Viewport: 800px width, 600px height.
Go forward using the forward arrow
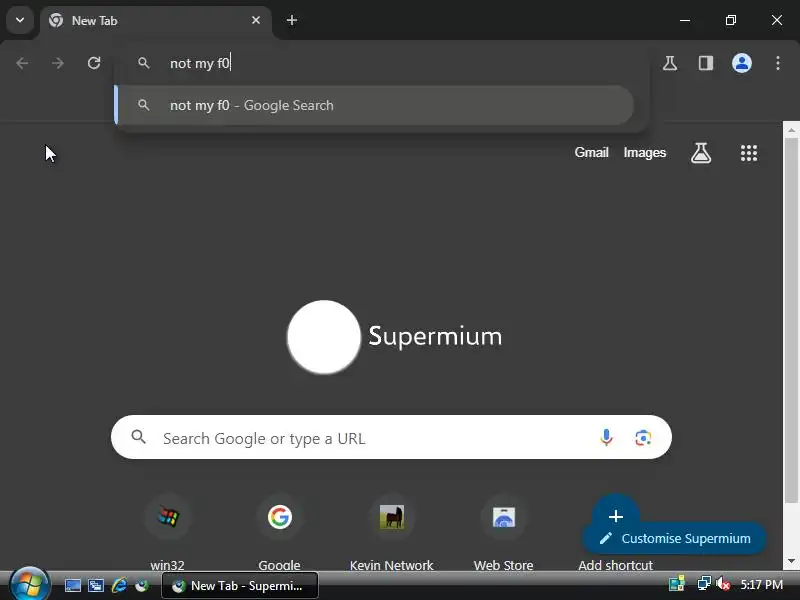point(58,63)
